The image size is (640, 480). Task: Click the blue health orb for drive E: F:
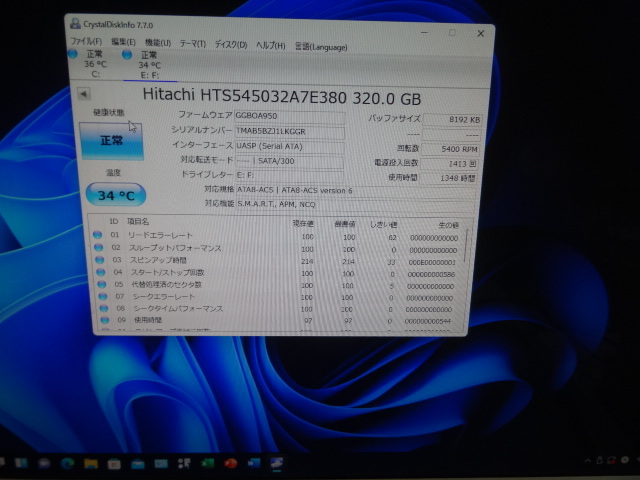coord(127,54)
